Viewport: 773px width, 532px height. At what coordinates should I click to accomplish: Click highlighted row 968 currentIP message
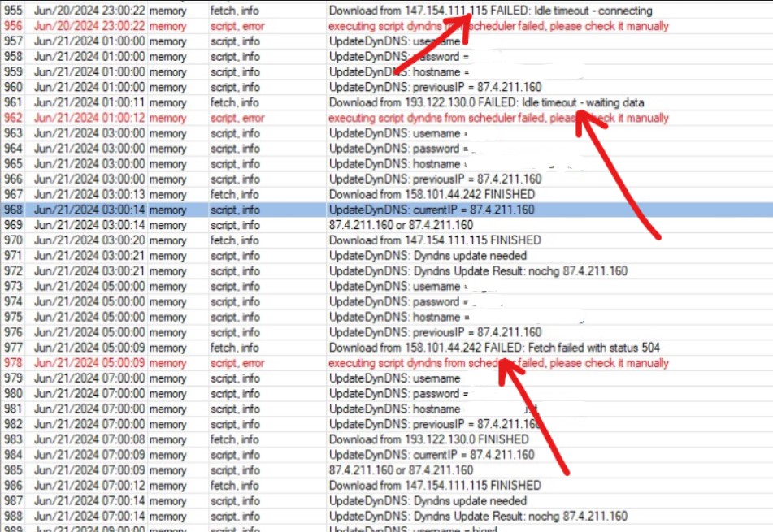coord(432,210)
